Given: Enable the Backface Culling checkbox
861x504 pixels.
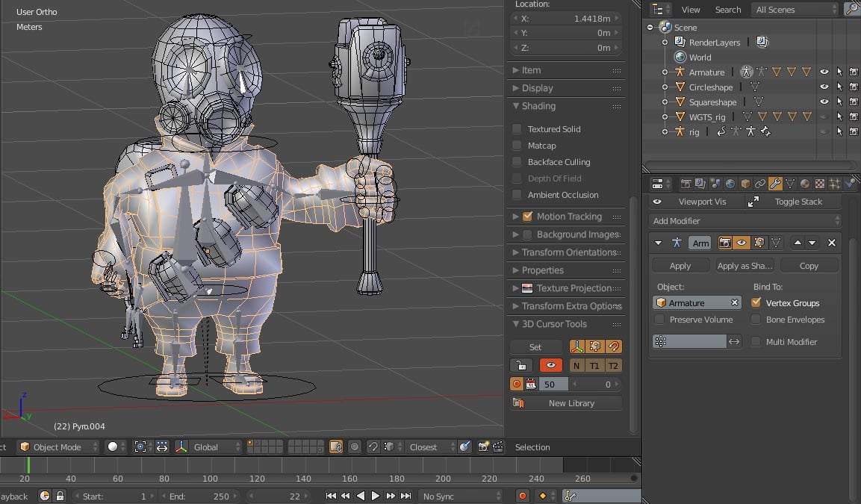Looking at the screenshot, I should (517, 162).
